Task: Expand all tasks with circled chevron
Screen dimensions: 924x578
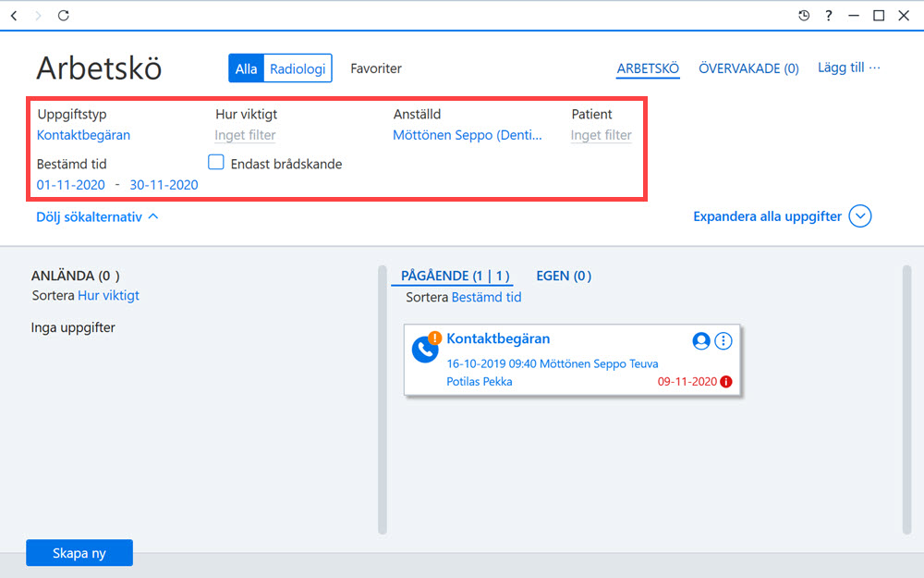Action: (x=859, y=216)
